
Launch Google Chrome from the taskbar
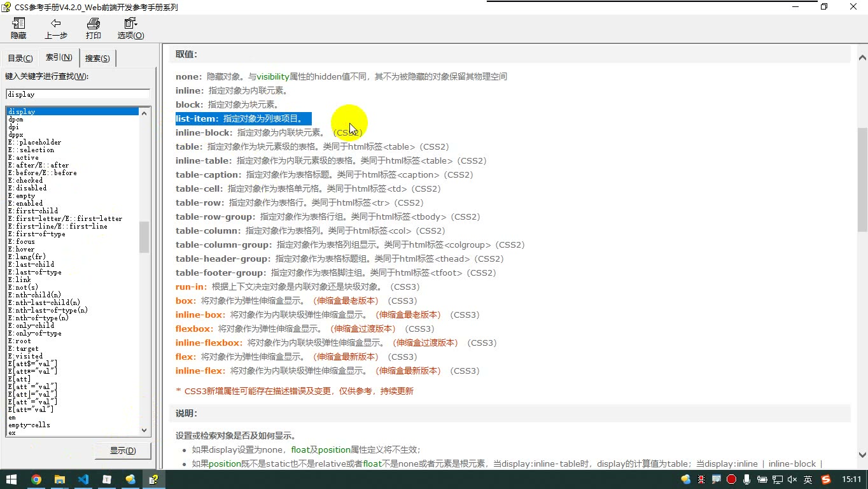click(x=36, y=479)
